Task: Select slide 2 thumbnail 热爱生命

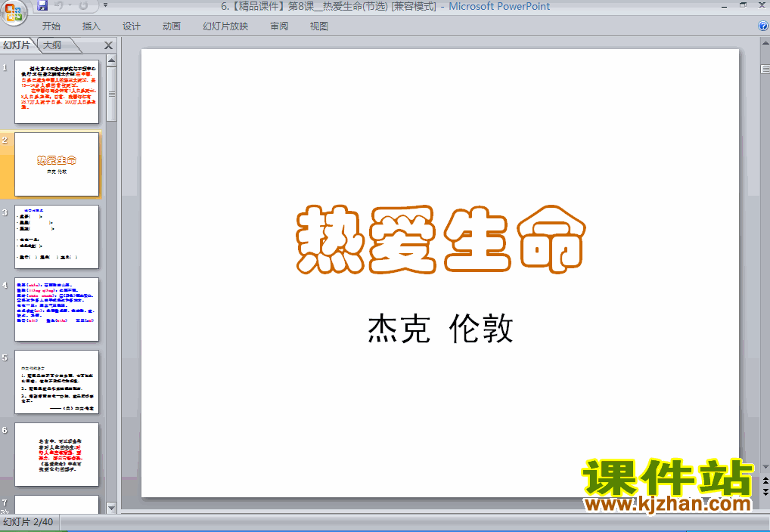Action: tap(57, 165)
